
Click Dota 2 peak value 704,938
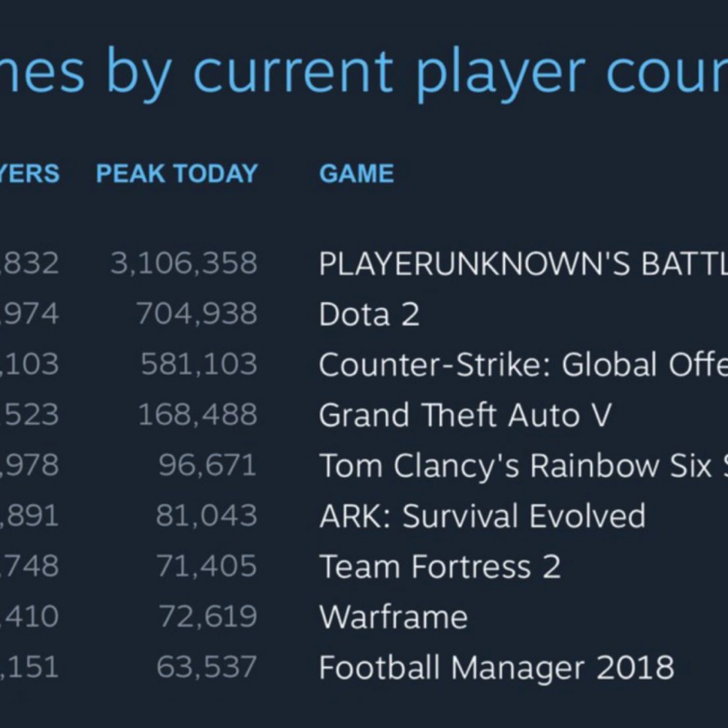tap(197, 315)
